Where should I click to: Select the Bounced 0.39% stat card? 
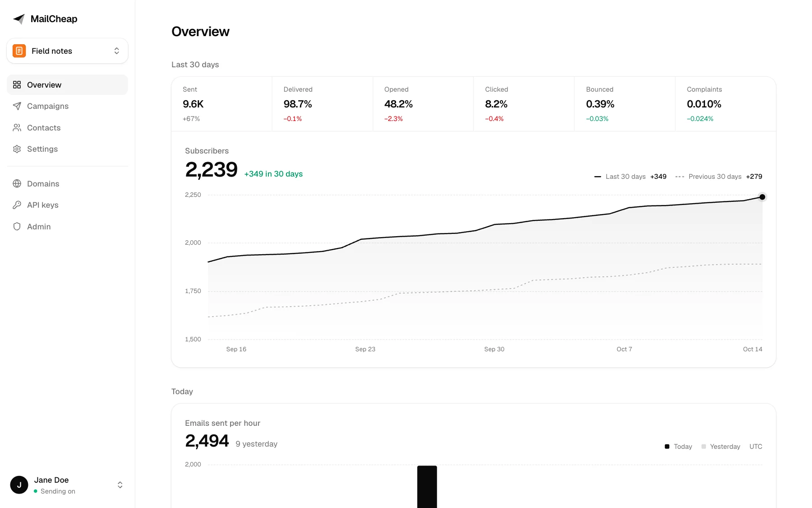(x=625, y=104)
